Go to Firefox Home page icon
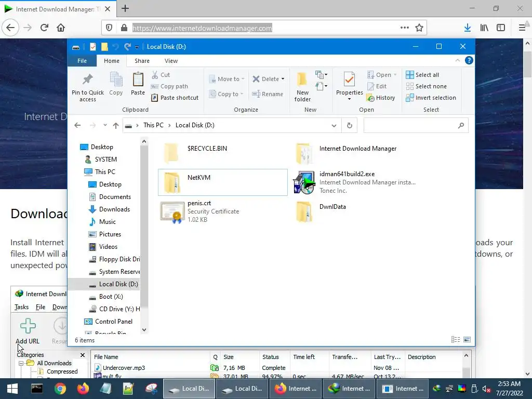The image size is (532, 399). tap(61, 28)
